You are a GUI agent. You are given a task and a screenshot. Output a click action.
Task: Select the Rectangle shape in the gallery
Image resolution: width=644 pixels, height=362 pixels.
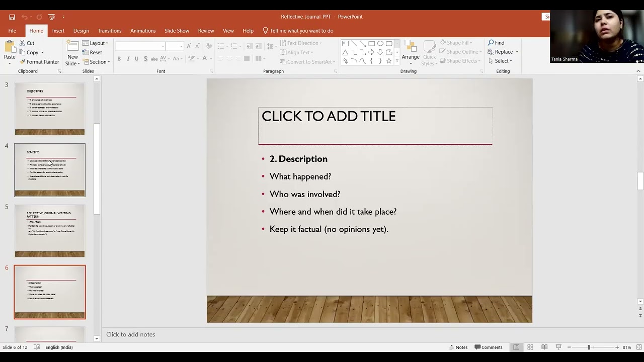click(371, 44)
